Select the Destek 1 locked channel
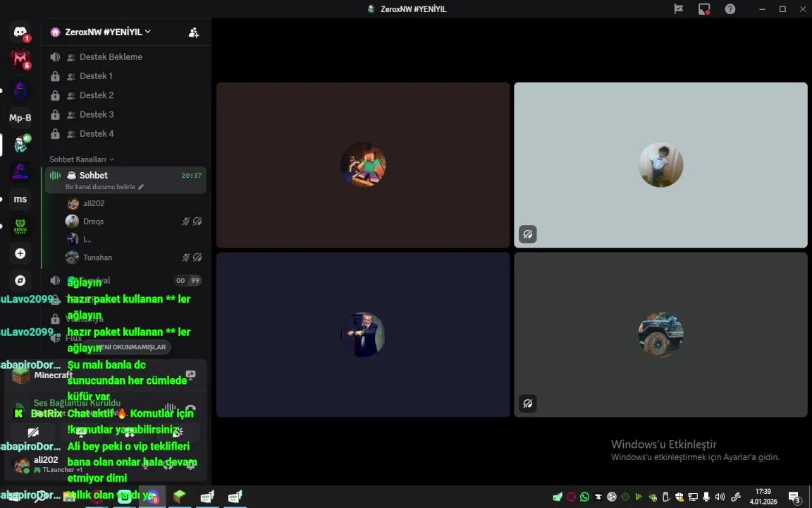The width and height of the screenshot is (812, 508). coord(126,76)
